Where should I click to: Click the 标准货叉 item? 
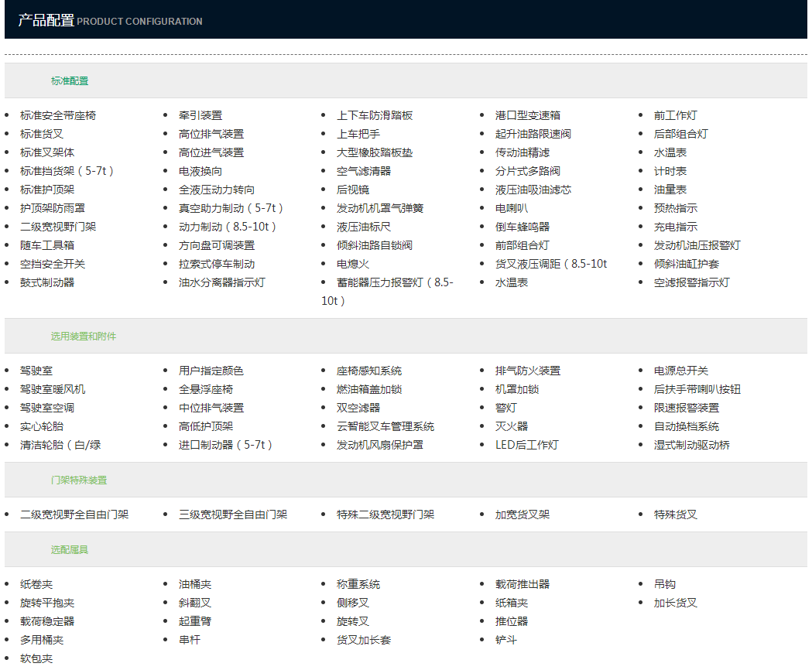[42, 134]
